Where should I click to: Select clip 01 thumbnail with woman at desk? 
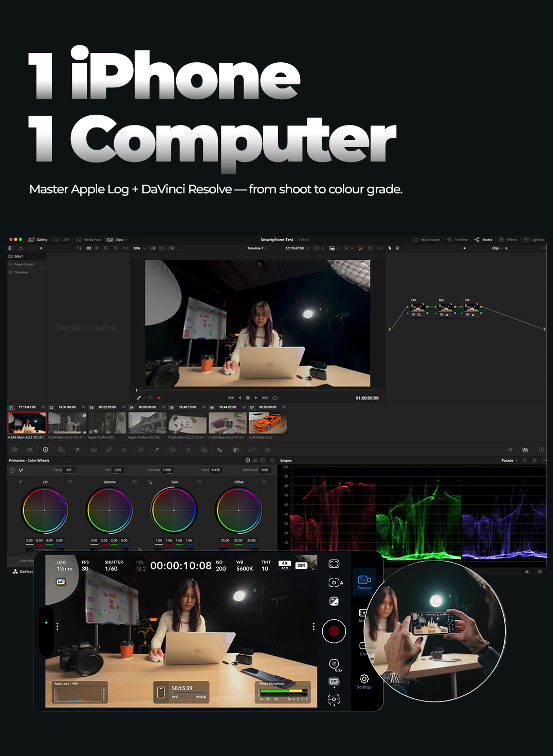(27, 423)
